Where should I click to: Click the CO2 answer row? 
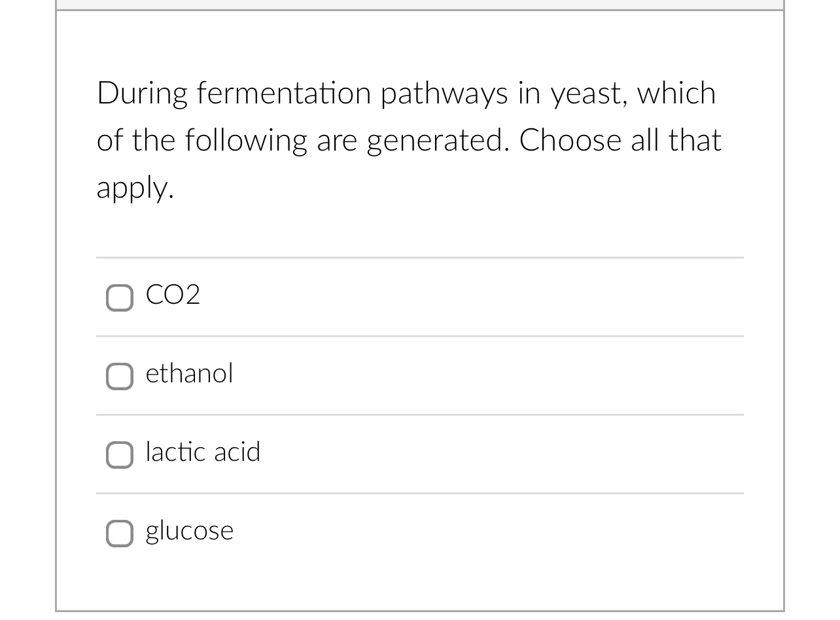420,297
